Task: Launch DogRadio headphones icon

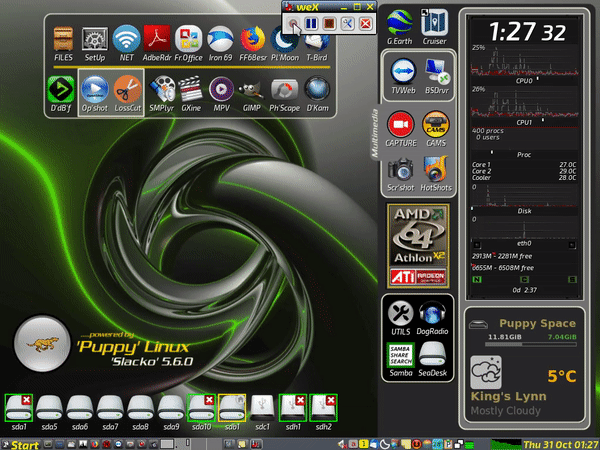Action: (432, 313)
